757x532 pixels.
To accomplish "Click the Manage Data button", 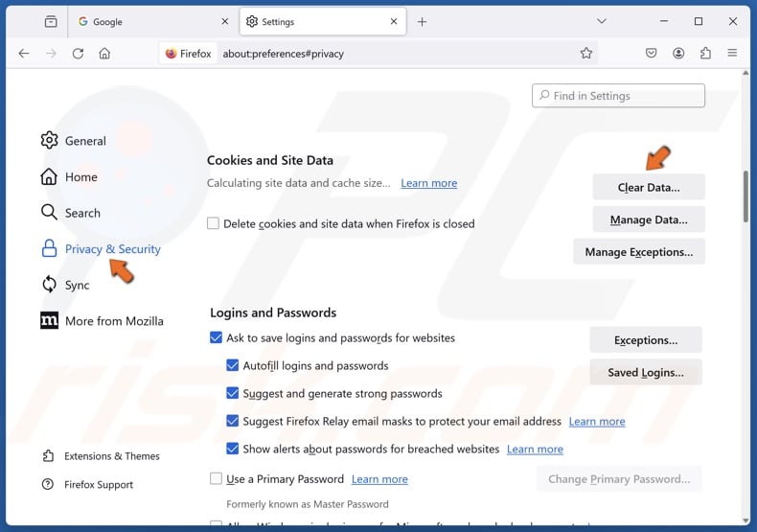I will [x=649, y=220].
